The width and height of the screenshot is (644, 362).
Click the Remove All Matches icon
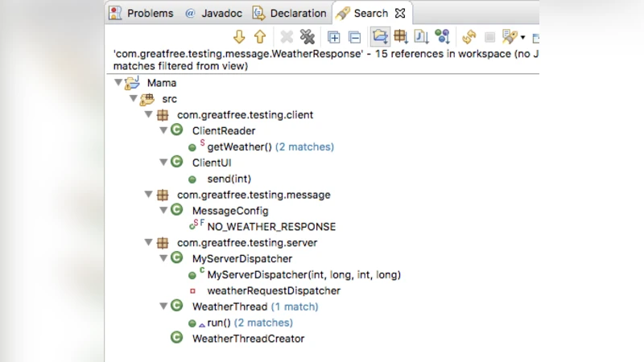(307, 37)
